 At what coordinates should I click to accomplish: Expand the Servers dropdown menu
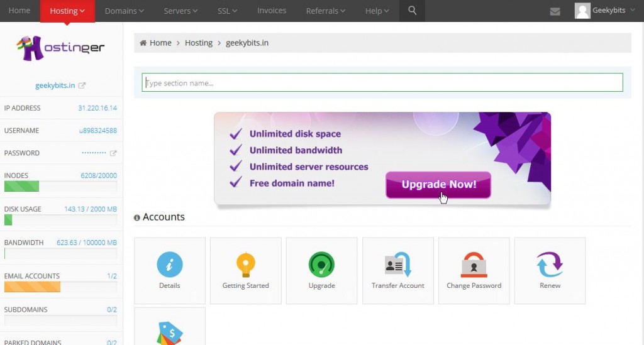tap(180, 11)
